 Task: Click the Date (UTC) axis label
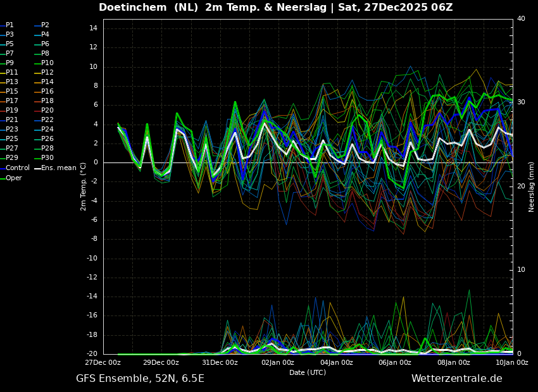(308, 372)
